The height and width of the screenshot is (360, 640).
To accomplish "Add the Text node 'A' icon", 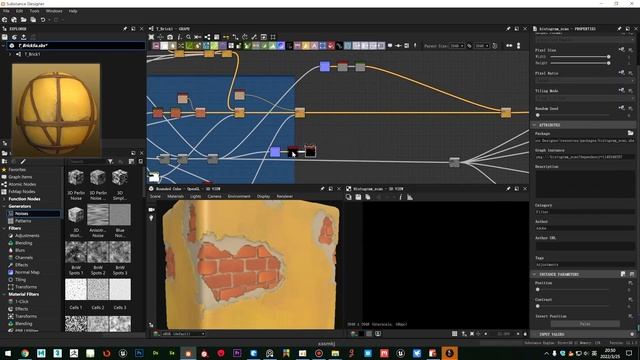I will 314,46.
